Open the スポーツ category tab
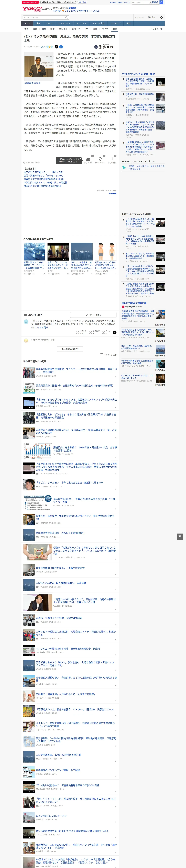The image size is (186, 868). click(76, 29)
